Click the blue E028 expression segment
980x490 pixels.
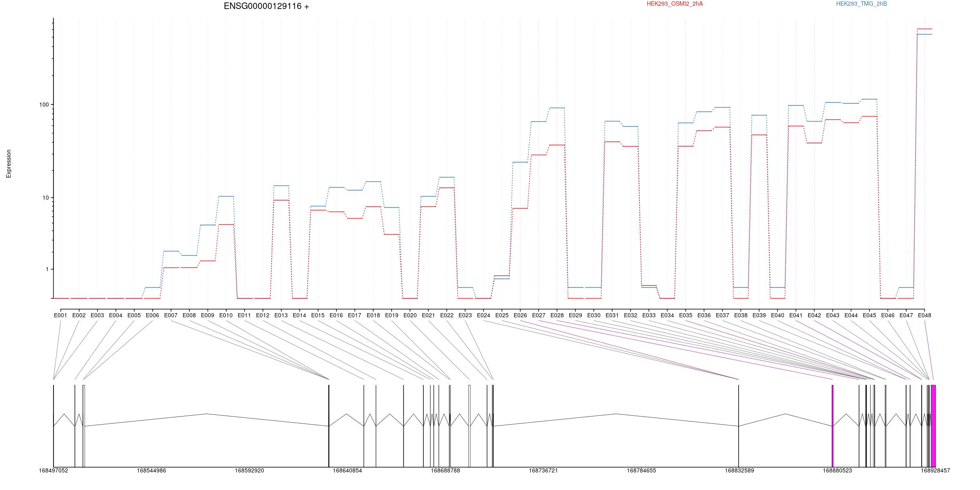coord(557,108)
